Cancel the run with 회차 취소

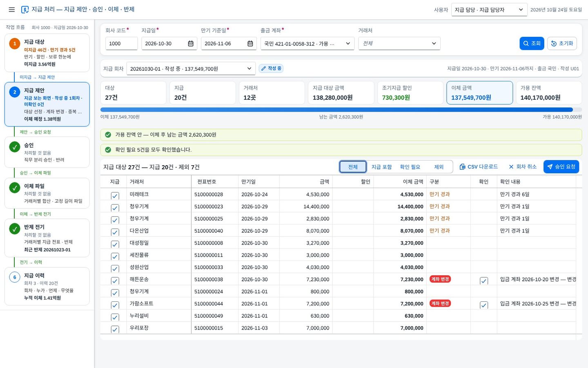(523, 166)
